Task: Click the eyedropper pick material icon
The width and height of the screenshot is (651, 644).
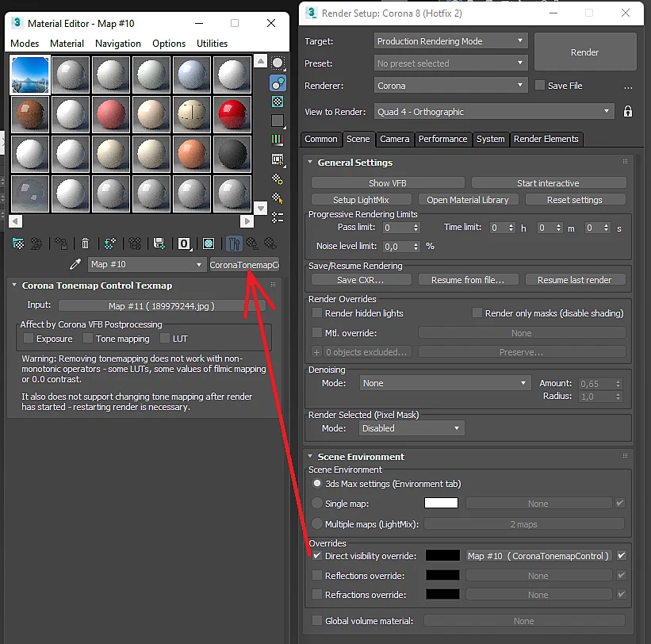Action: (75, 264)
